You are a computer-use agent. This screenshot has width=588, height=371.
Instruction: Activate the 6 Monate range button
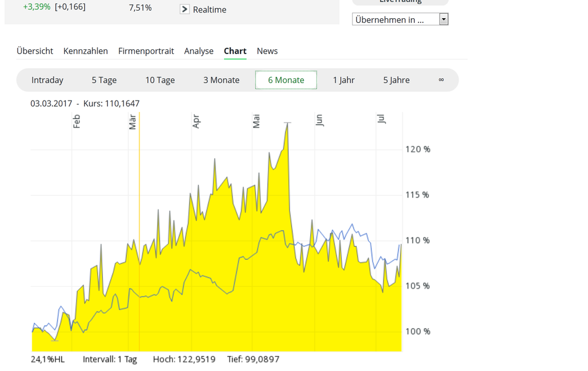point(286,79)
